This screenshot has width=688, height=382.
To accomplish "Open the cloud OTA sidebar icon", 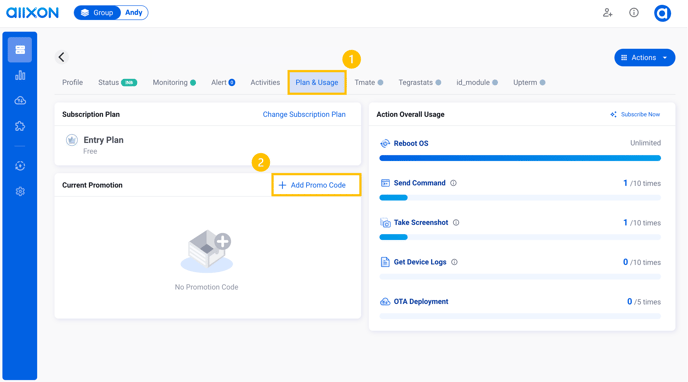I will [20, 101].
